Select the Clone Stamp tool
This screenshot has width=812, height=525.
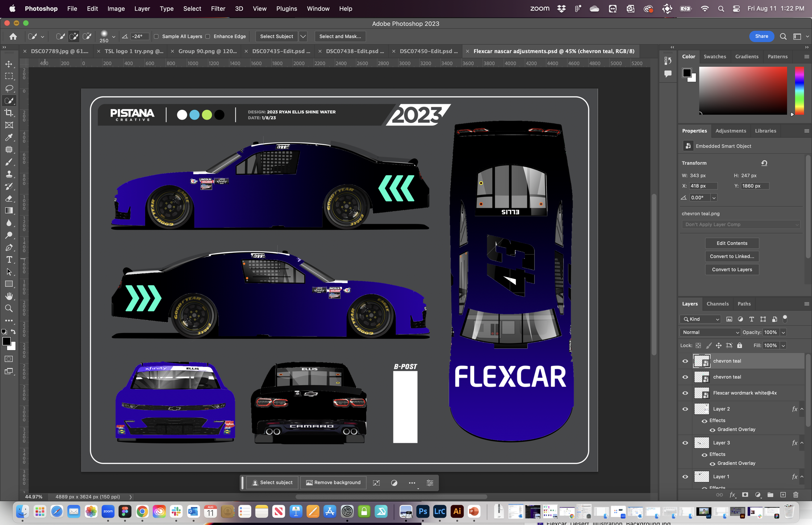pyautogui.click(x=9, y=174)
